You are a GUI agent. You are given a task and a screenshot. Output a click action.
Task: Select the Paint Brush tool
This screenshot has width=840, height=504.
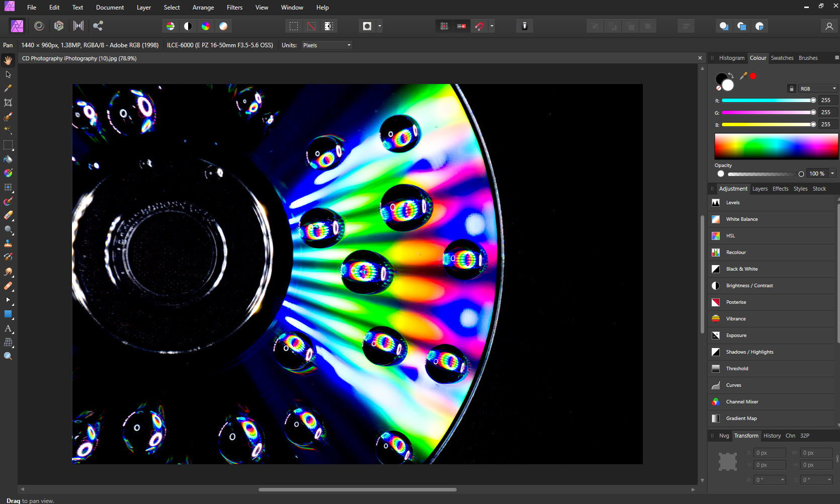[8, 202]
